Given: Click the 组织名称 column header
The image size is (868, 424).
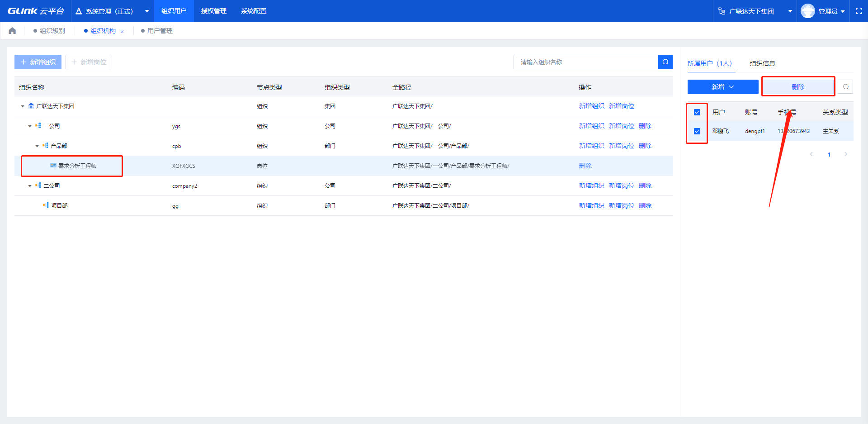Looking at the screenshot, I should [x=32, y=87].
